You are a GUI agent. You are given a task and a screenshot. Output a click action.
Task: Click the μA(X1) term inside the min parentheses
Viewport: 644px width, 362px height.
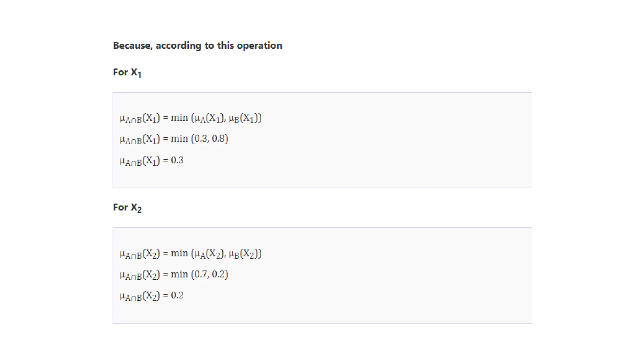pyautogui.click(x=209, y=118)
